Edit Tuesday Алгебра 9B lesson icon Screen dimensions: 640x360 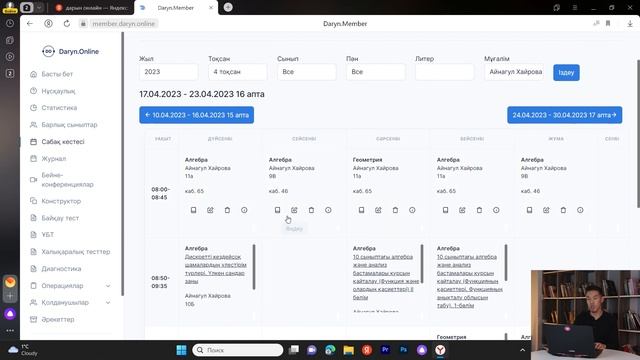(294, 210)
